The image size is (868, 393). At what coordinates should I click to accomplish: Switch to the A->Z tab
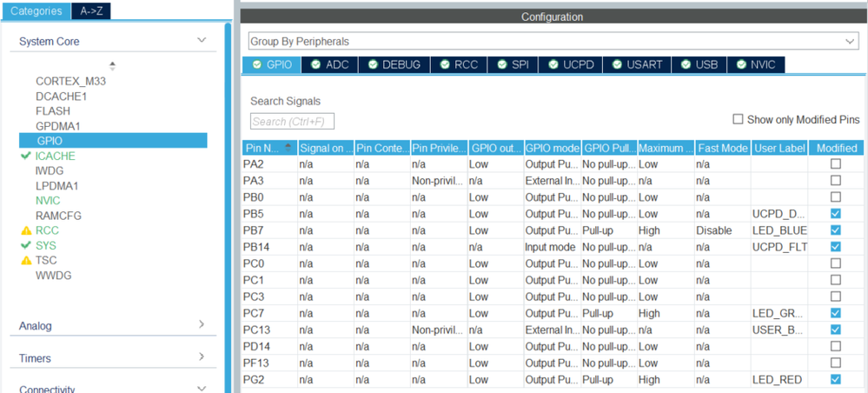click(x=90, y=11)
